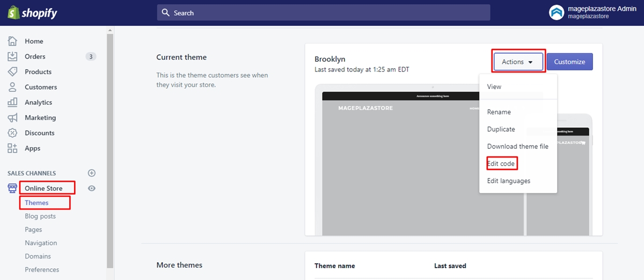Click the Marketing megaphone icon
This screenshot has width=644, height=280.
tap(12, 118)
